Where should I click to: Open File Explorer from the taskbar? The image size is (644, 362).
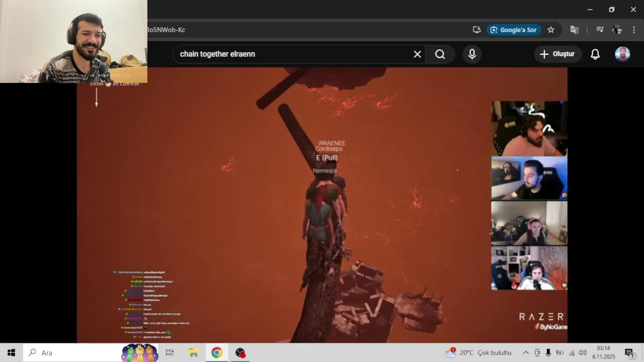[193, 352]
